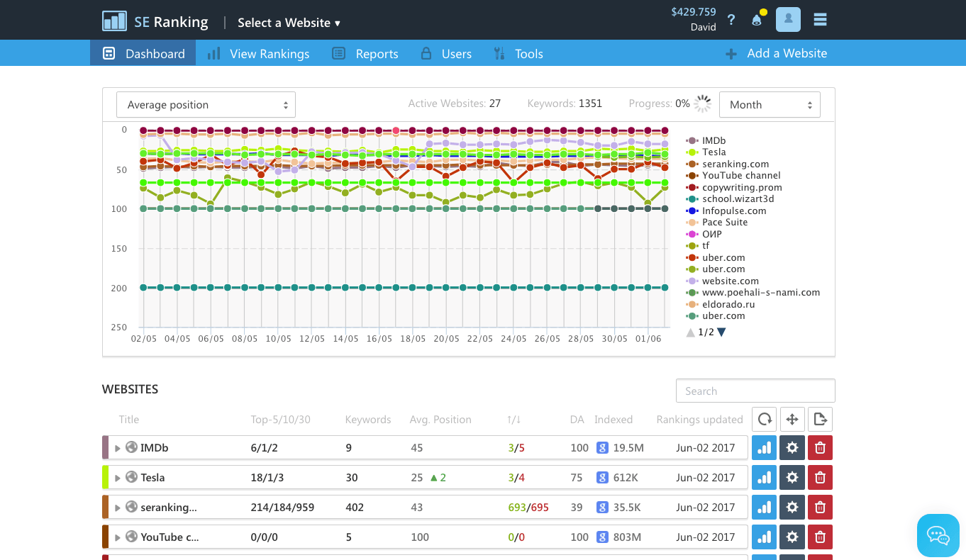Toggle Infopulse.com series in legend

point(726,211)
